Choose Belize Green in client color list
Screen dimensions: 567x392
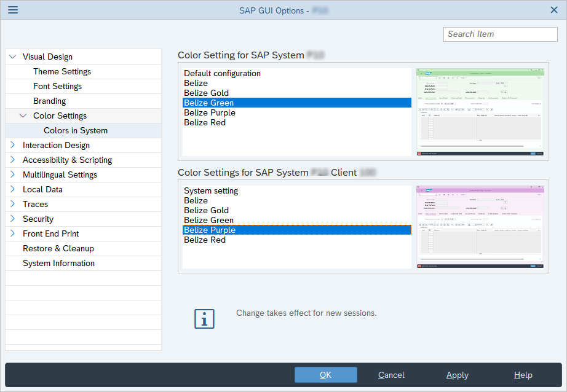(x=297, y=220)
